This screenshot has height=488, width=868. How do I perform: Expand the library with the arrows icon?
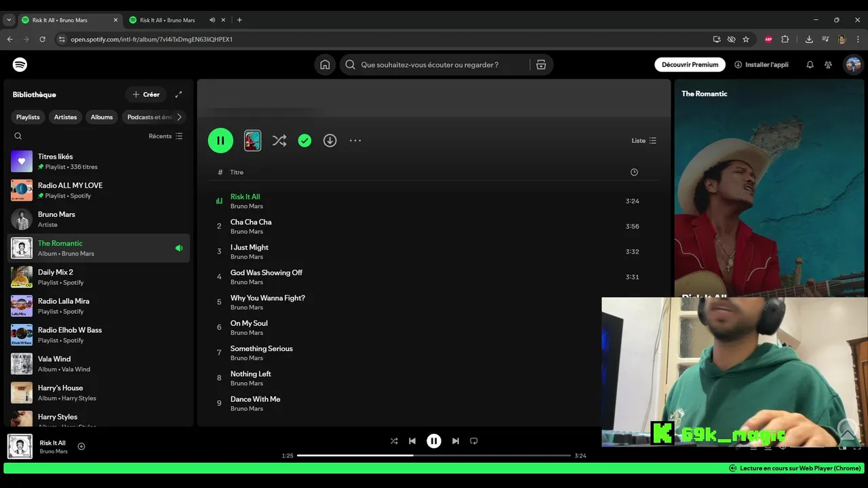178,95
